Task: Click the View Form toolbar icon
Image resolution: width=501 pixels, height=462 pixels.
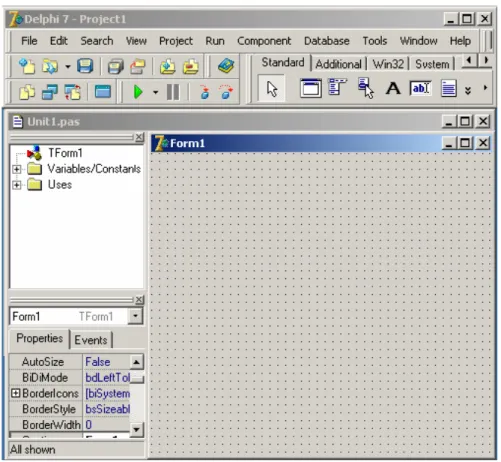Action: pos(50,92)
